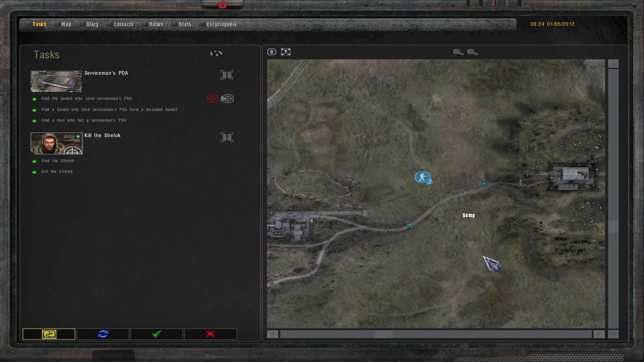Open the Ranks tab
This screenshot has width=644, height=362.
156,24
